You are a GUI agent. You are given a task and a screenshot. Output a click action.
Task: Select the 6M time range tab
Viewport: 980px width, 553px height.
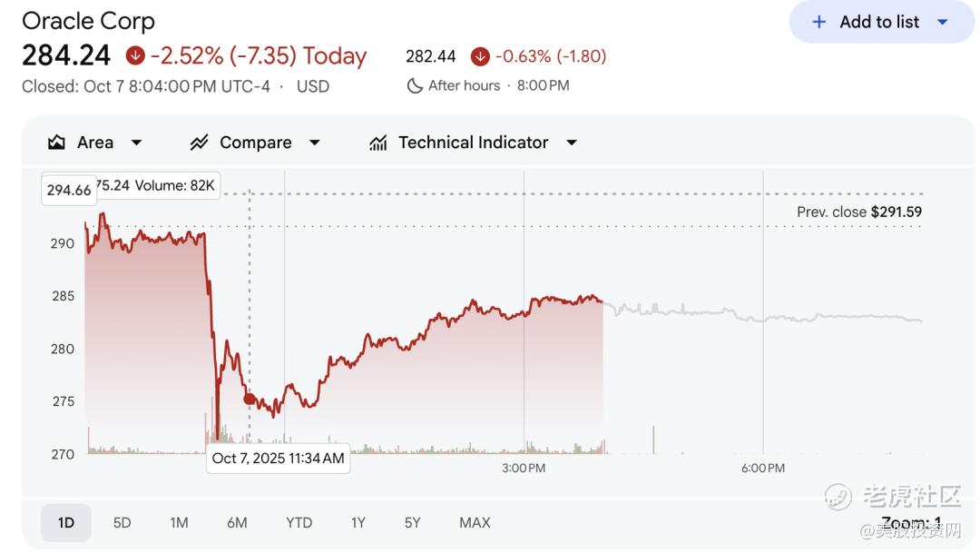coord(237,522)
